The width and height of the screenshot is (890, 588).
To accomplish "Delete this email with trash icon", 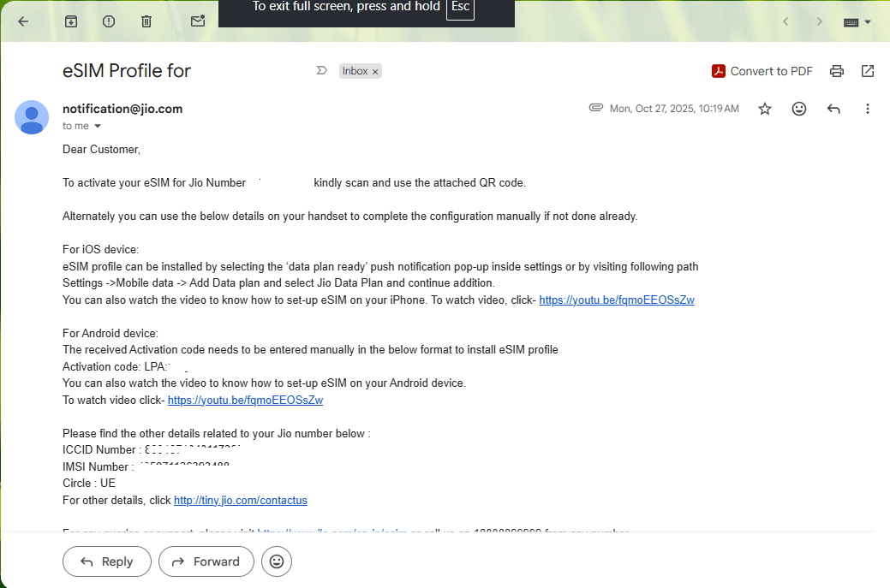I will tap(146, 21).
